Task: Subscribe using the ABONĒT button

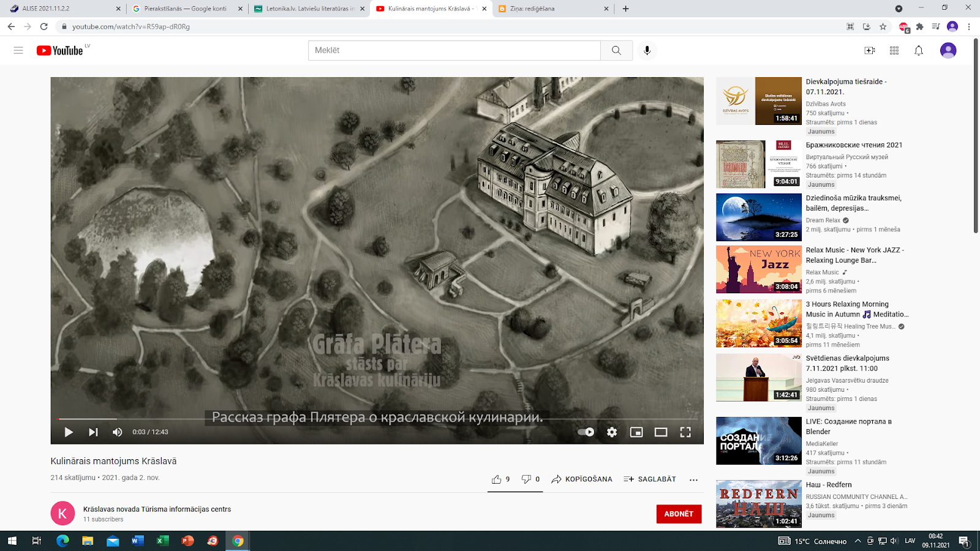Action: click(x=679, y=514)
